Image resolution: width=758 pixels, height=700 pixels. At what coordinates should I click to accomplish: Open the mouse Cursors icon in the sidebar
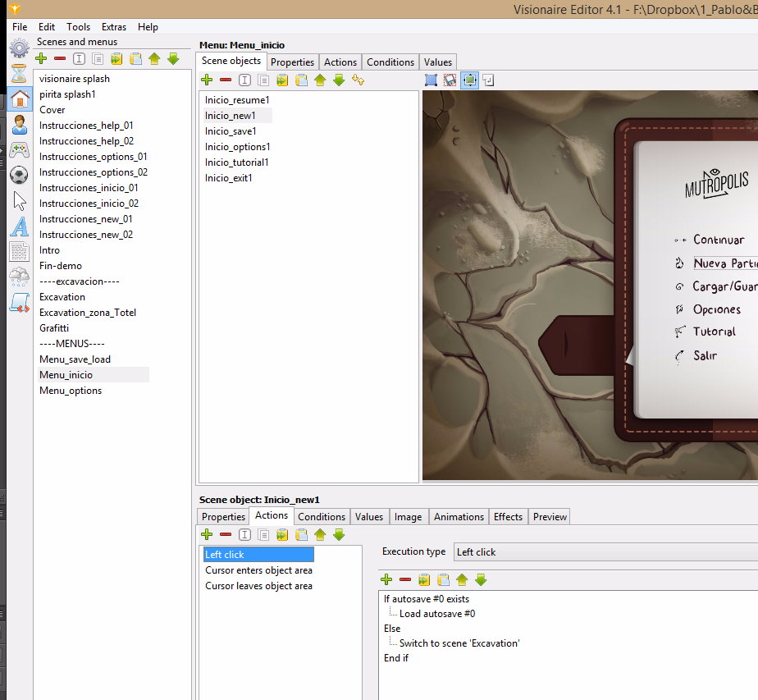(20, 201)
